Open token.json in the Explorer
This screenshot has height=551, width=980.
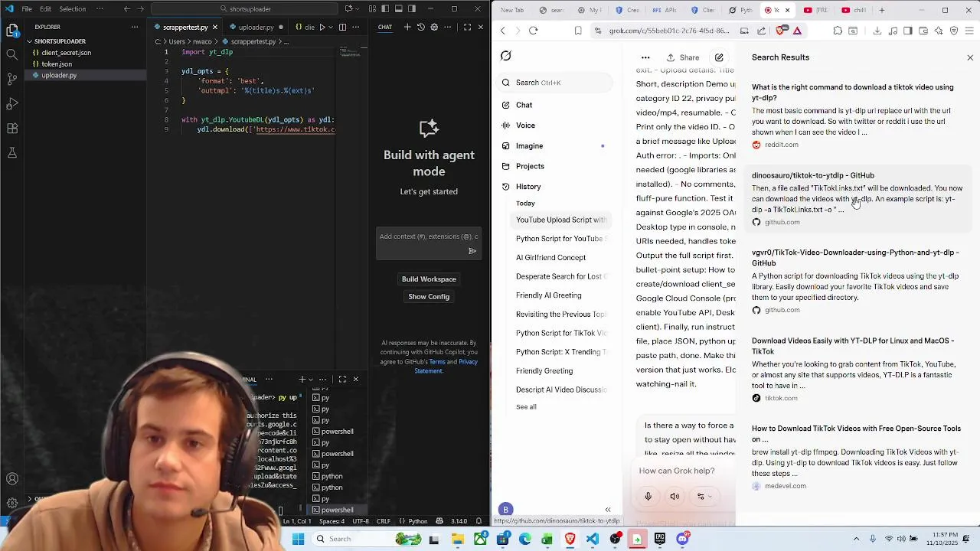(56, 64)
